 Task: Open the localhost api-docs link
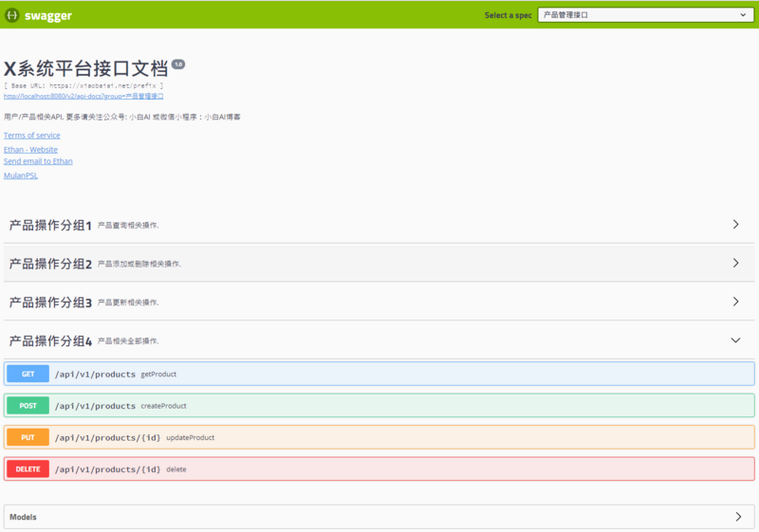[83, 96]
